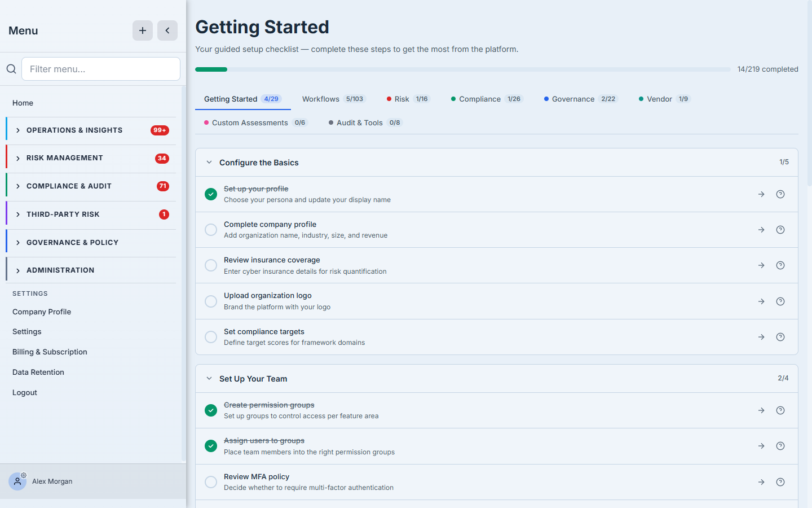The height and width of the screenshot is (508, 812).
Task: Open Company Profile settings link
Action: click(42, 312)
